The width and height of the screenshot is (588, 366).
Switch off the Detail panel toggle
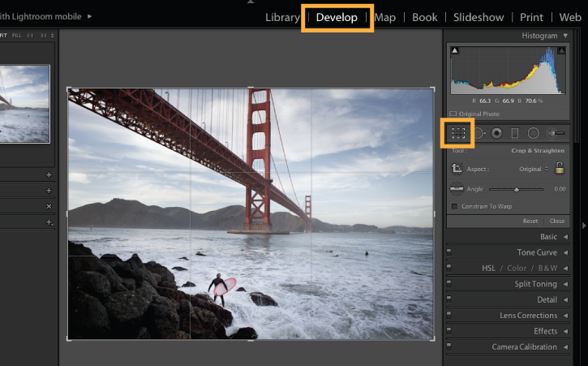click(x=449, y=299)
